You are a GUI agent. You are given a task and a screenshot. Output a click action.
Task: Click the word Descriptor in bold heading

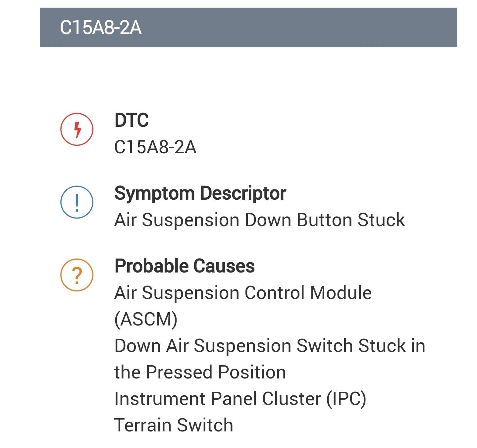click(x=243, y=193)
